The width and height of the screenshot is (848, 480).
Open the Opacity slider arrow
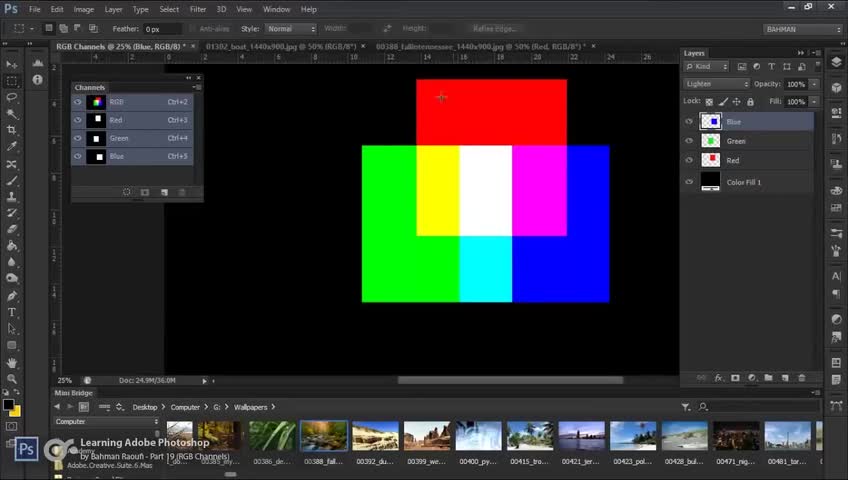tap(814, 84)
